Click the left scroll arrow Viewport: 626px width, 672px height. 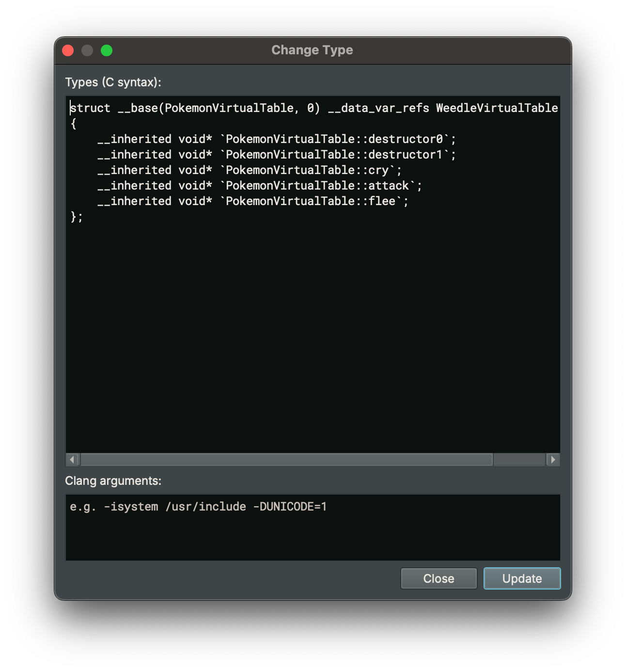(x=72, y=459)
